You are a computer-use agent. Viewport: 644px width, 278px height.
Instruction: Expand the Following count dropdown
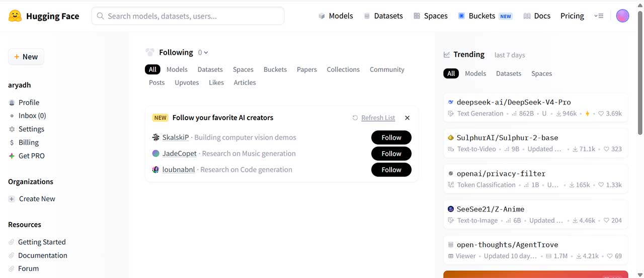(203, 53)
